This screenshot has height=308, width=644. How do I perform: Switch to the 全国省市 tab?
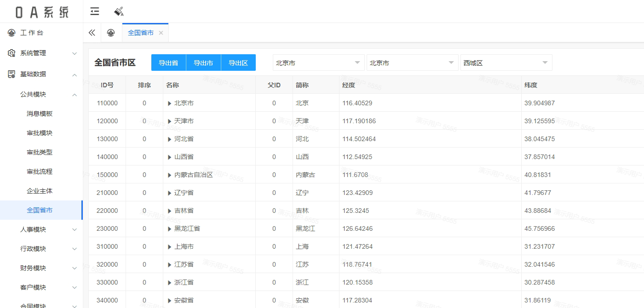pyautogui.click(x=141, y=33)
